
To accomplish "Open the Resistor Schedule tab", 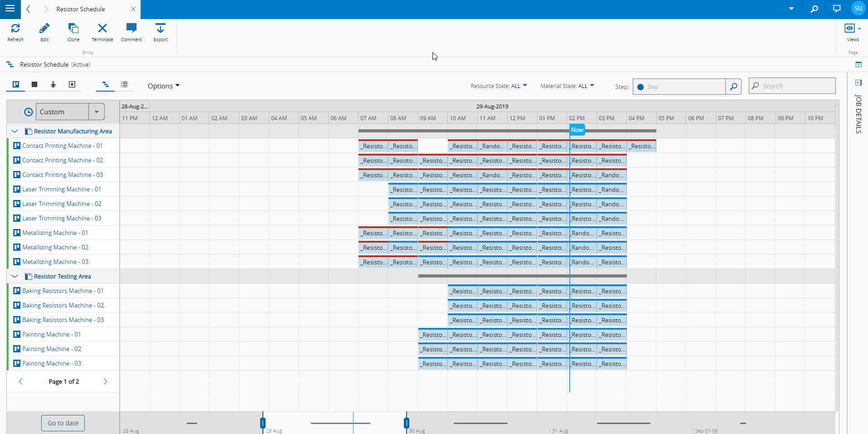I will 81,9.
